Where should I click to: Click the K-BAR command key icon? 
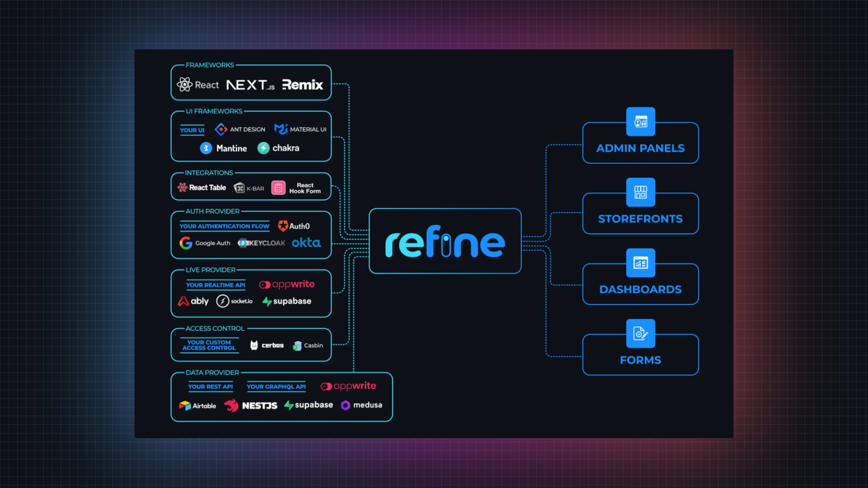coord(239,188)
